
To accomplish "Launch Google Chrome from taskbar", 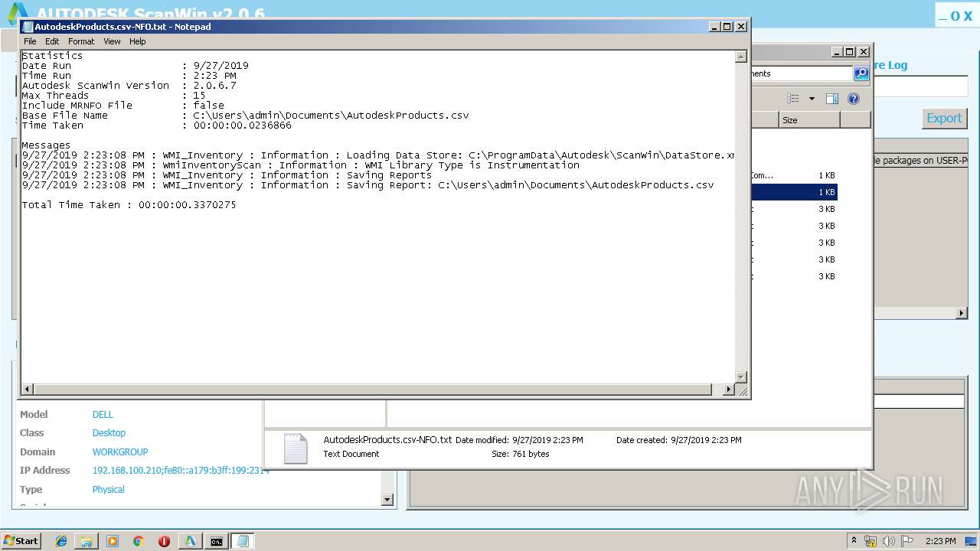I will click(x=138, y=541).
